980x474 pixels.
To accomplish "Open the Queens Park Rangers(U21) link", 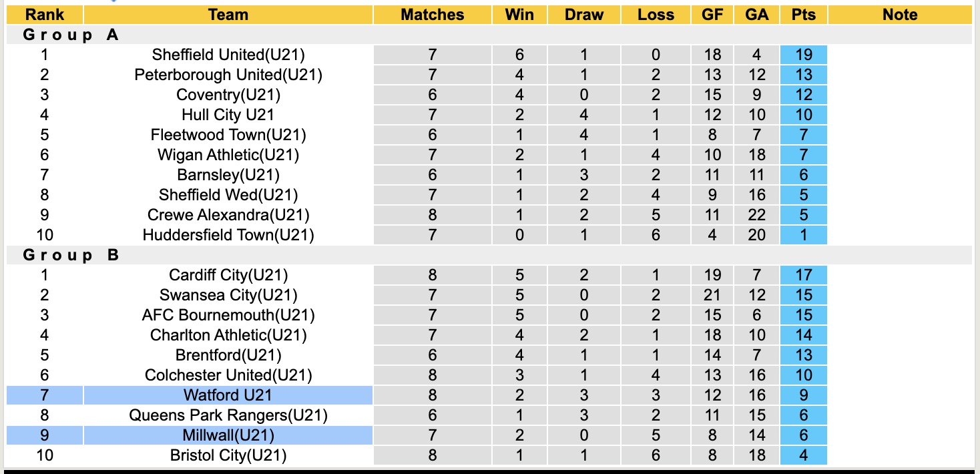I will point(228,415).
